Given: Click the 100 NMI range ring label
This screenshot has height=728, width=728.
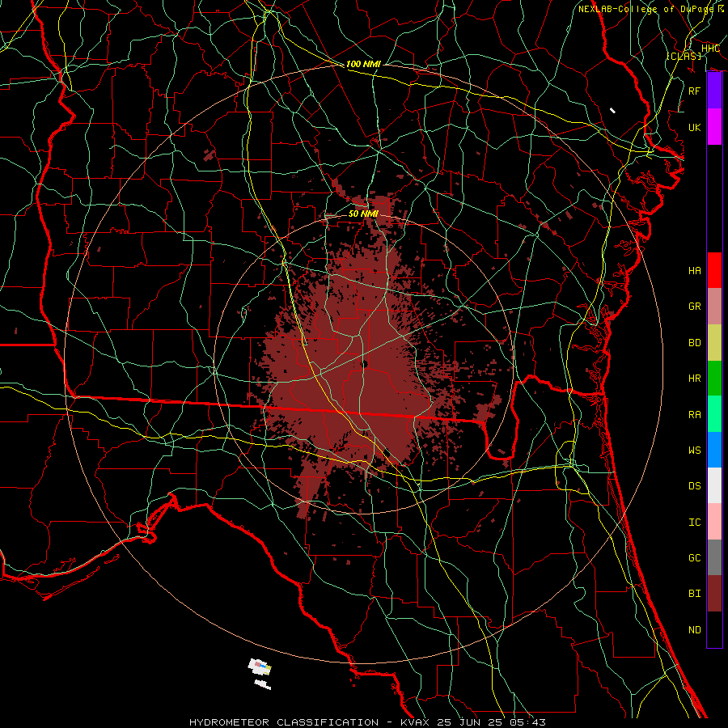Looking at the screenshot, I should pos(363,64).
